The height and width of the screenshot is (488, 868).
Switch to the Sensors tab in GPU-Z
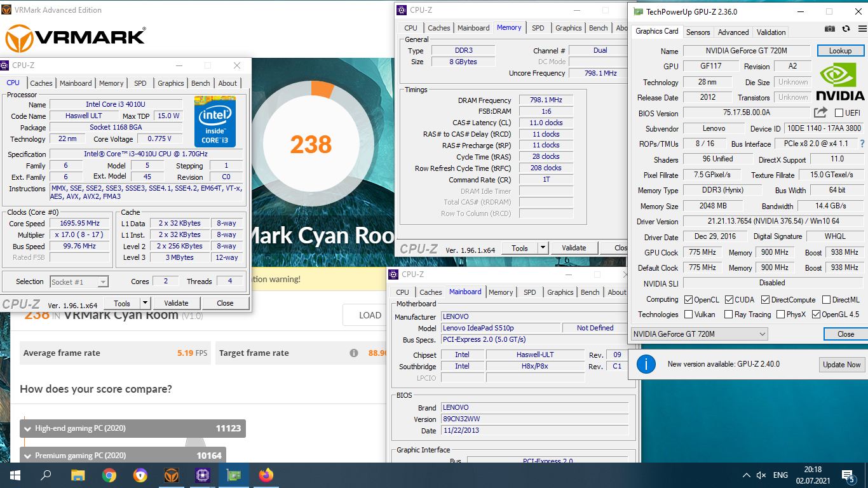click(698, 32)
